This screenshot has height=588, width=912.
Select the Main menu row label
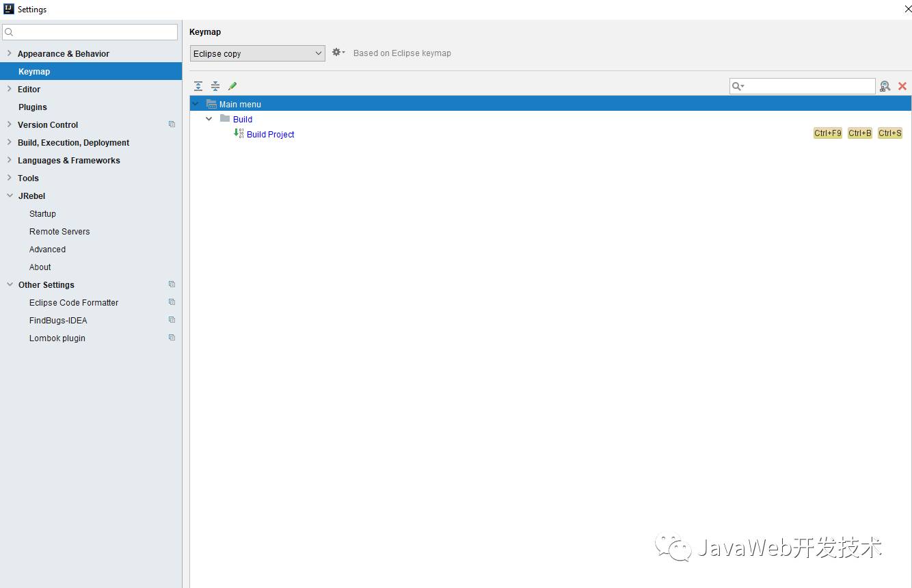[240, 105]
